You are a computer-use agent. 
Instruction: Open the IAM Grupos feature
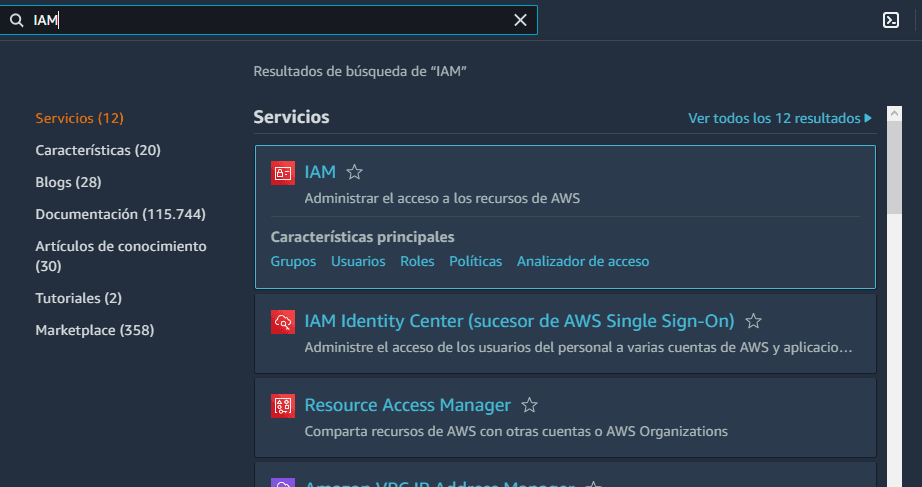293,261
